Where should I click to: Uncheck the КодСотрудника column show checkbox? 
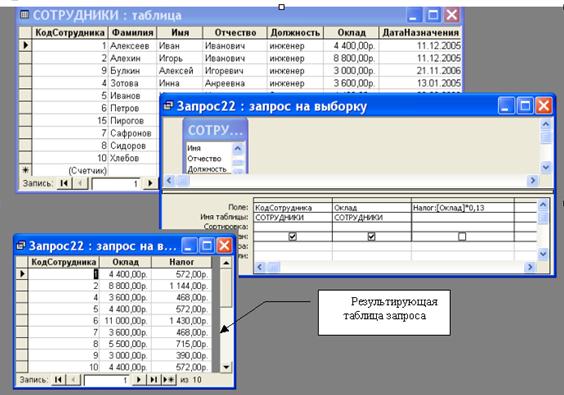coord(293,236)
